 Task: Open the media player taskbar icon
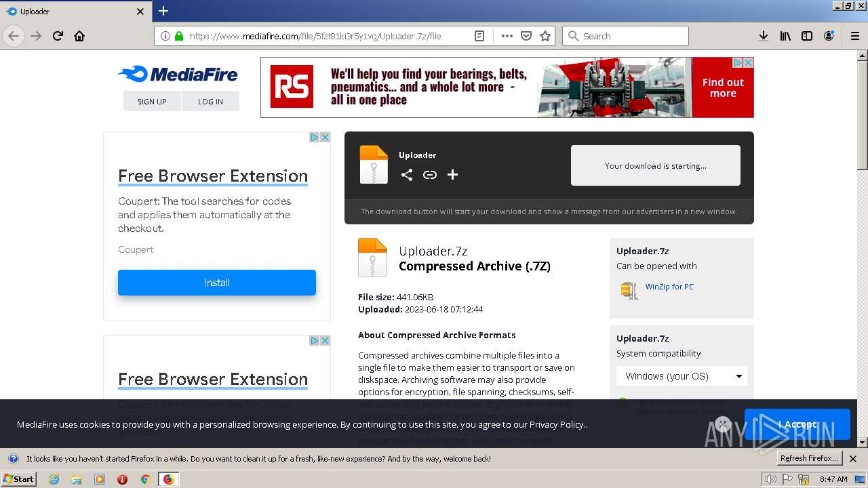[100, 479]
